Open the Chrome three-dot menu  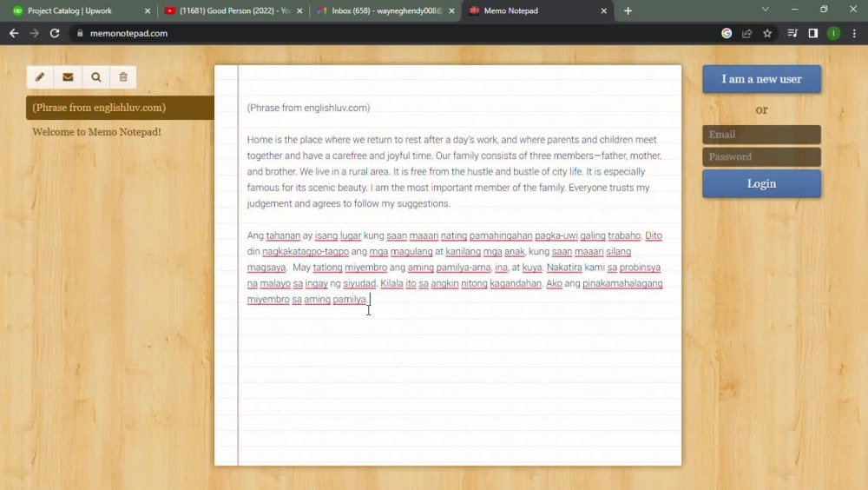[x=854, y=33]
